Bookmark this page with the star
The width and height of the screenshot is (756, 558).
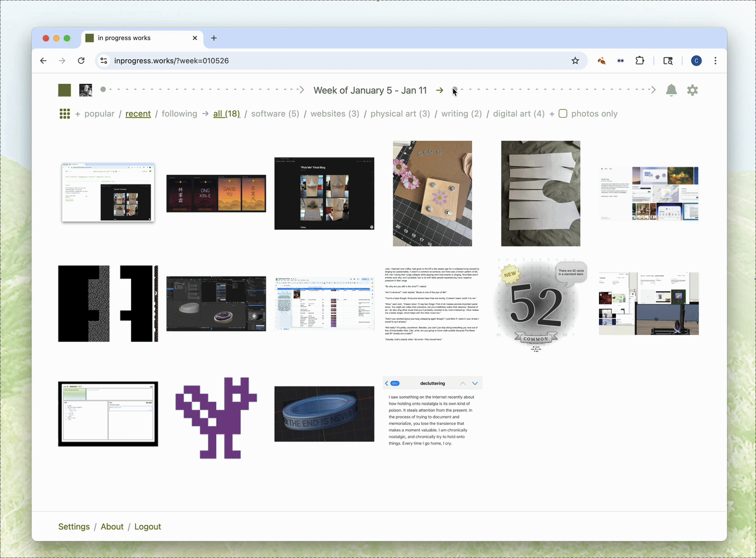pyautogui.click(x=575, y=61)
